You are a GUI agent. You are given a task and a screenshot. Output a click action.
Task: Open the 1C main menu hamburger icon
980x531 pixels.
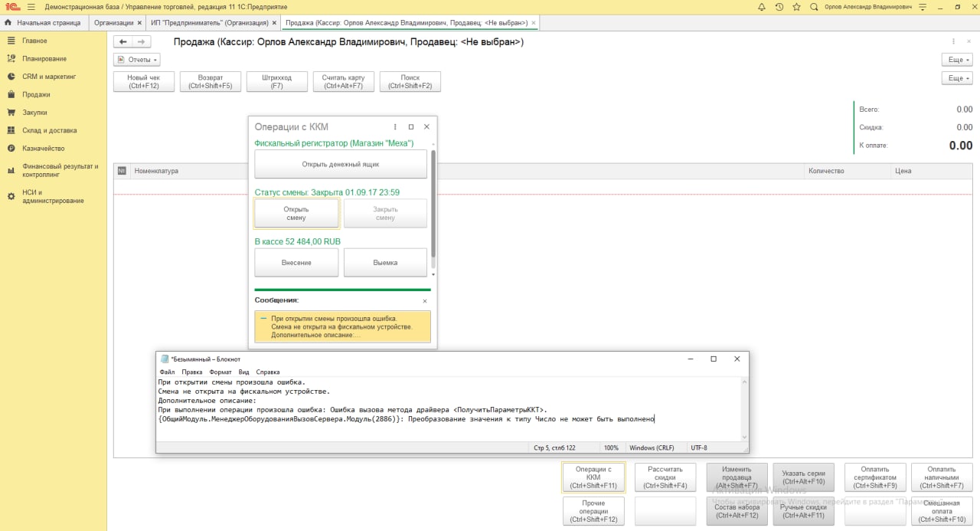click(x=31, y=6)
